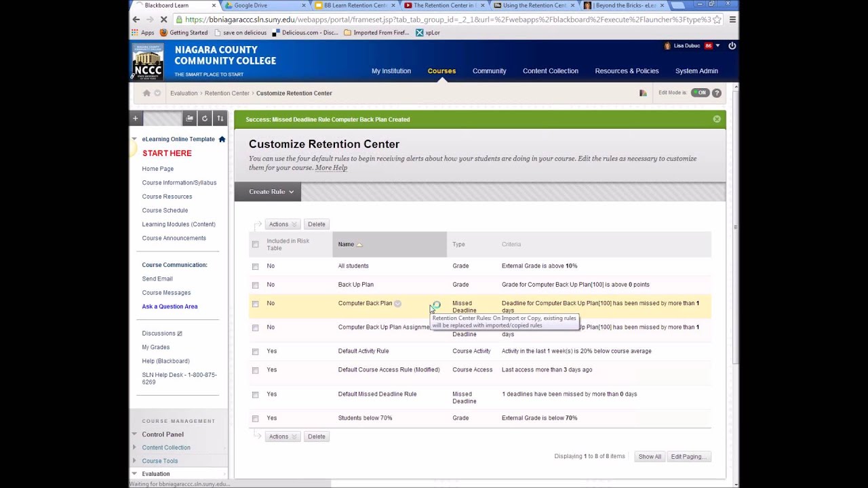This screenshot has height=488, width=868.
Task: Check the box for Computer Back Plan rule
Action: click(255, 304)
